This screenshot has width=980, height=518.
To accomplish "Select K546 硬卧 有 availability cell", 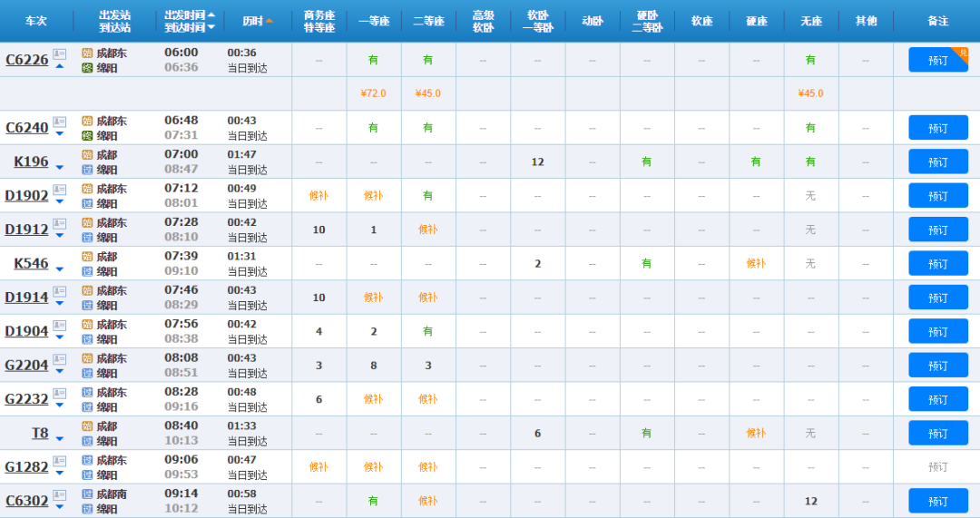I will pos(647,264).
